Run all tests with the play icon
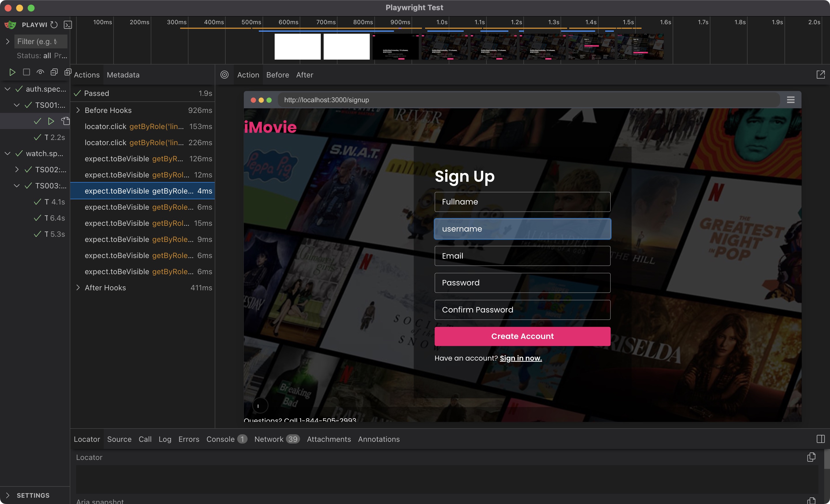Viewport: 830px width, 504px height. point(12,72)
